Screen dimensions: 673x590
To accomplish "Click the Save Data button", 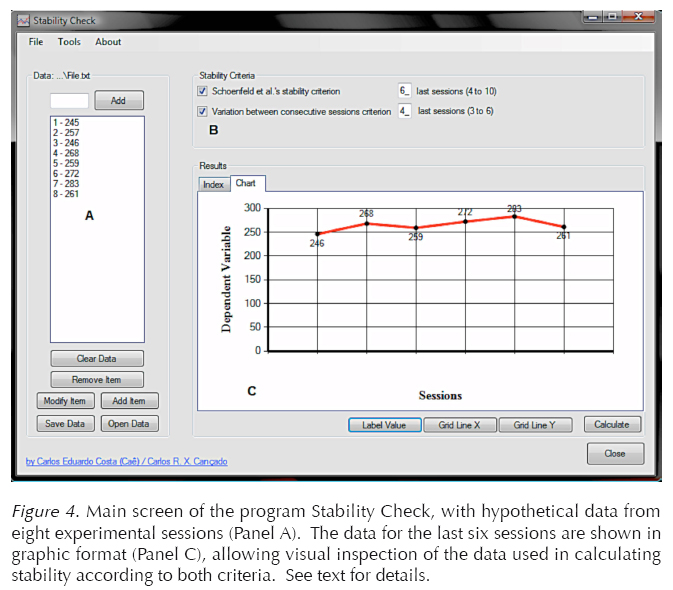I will (x=67, y=424).
